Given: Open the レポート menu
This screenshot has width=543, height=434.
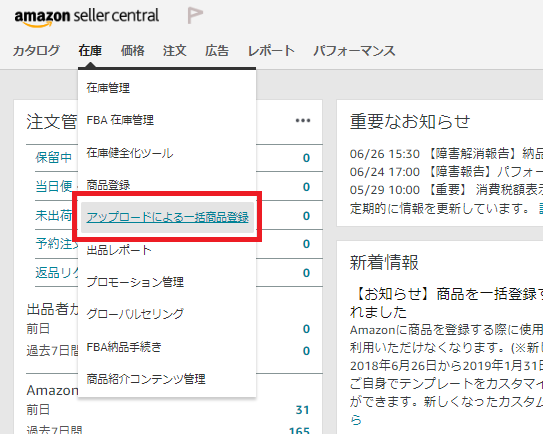Looking at the screenshot, I should point(271,51).
